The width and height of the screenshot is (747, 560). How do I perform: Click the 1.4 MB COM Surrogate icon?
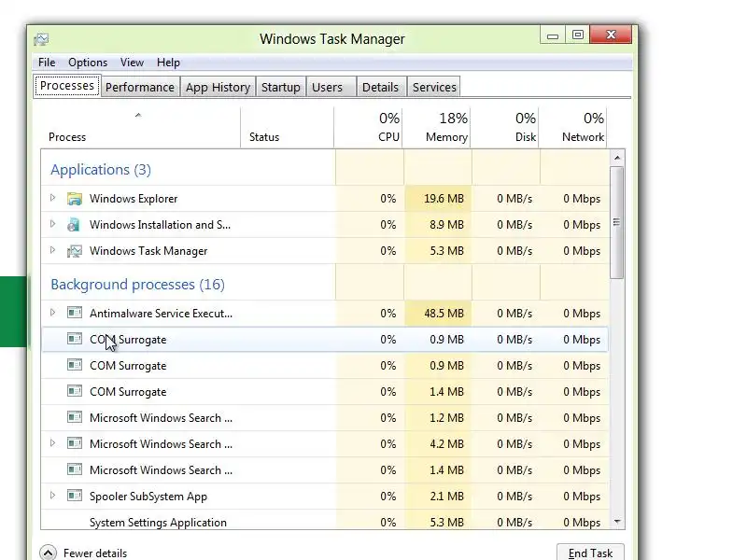click(75, 391)
